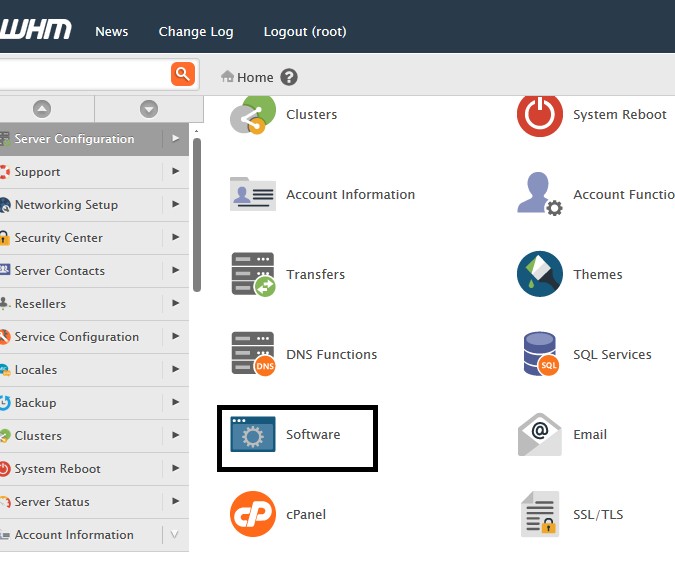Click the Home house icon in breadcrumb
The width and height of the screenshot is (675, 561).
tap(227, 77)
